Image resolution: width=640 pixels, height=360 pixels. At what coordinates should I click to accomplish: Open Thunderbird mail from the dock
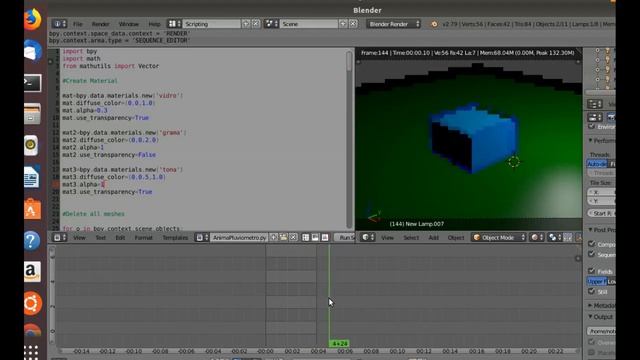click(33, 51)
